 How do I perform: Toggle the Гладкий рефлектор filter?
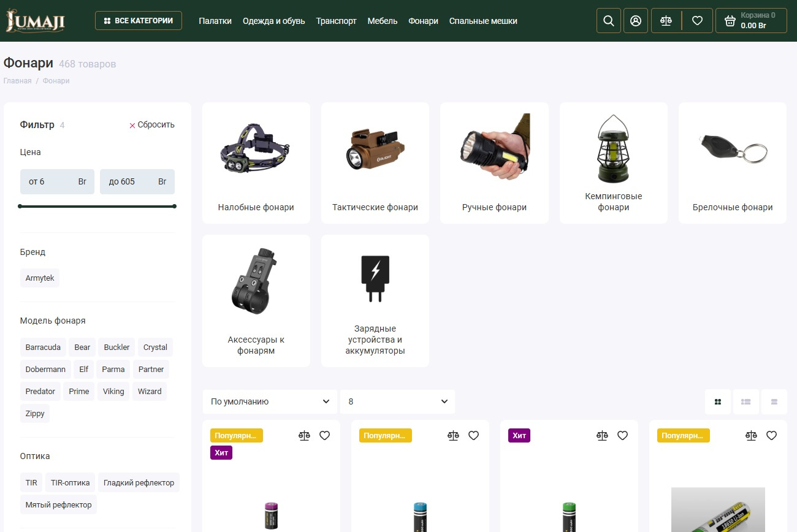click(139, 483)
